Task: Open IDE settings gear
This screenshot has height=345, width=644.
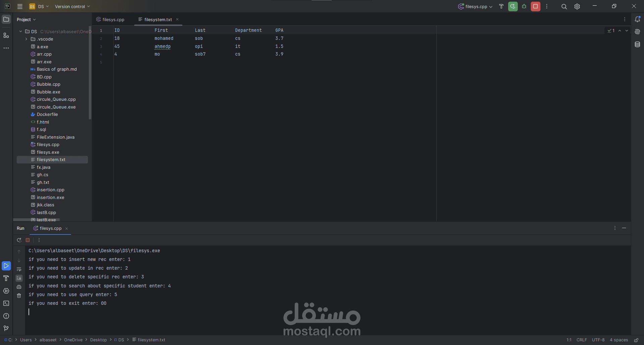Action: tap(577, 6)
